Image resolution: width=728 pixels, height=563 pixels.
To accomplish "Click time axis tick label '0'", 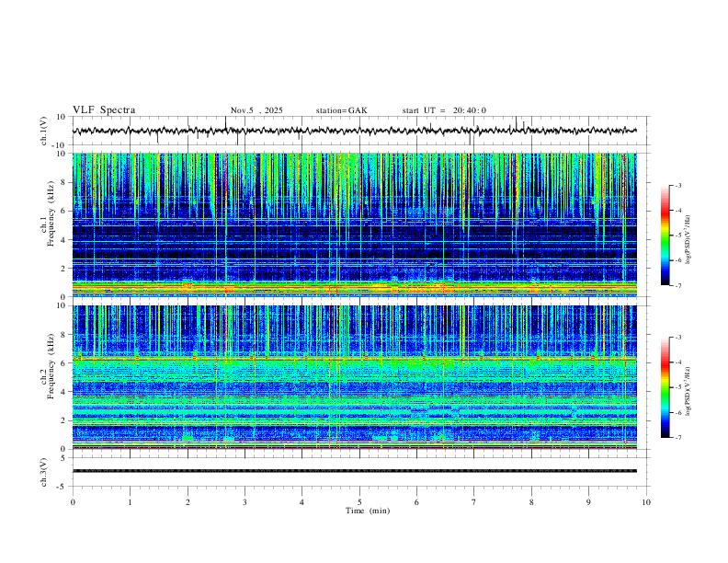I will [x=73, y=502].
